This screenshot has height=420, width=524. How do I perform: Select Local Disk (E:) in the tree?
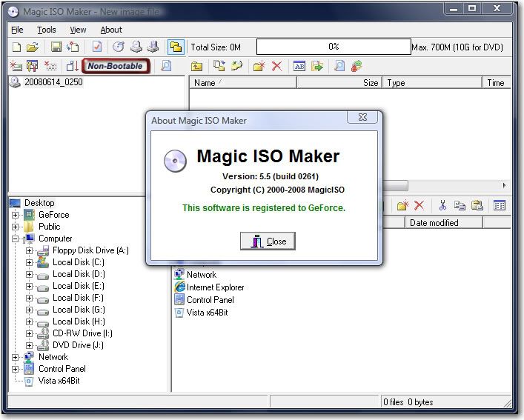(79, 286)
